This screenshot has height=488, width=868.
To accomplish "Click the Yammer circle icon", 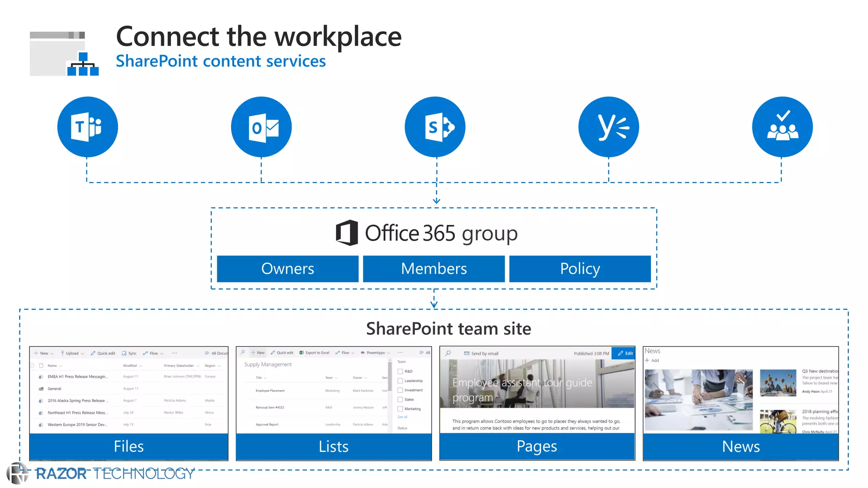I will coord(609,127).
